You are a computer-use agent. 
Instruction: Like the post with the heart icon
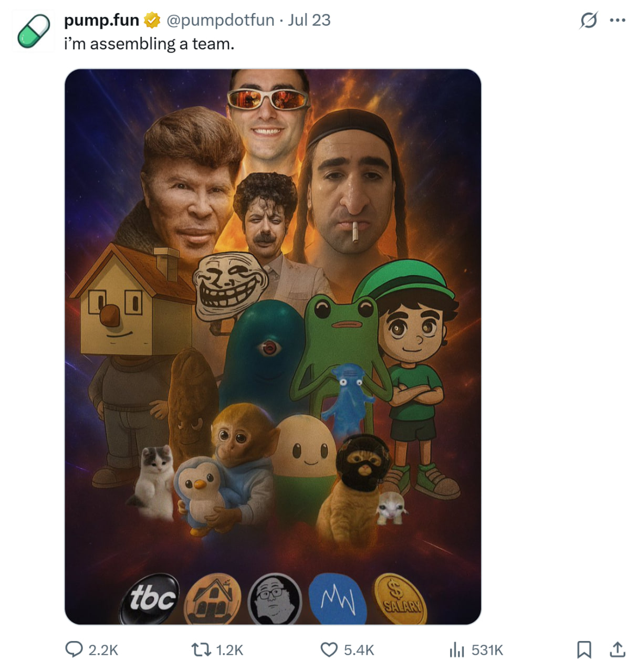coord(329,650)
